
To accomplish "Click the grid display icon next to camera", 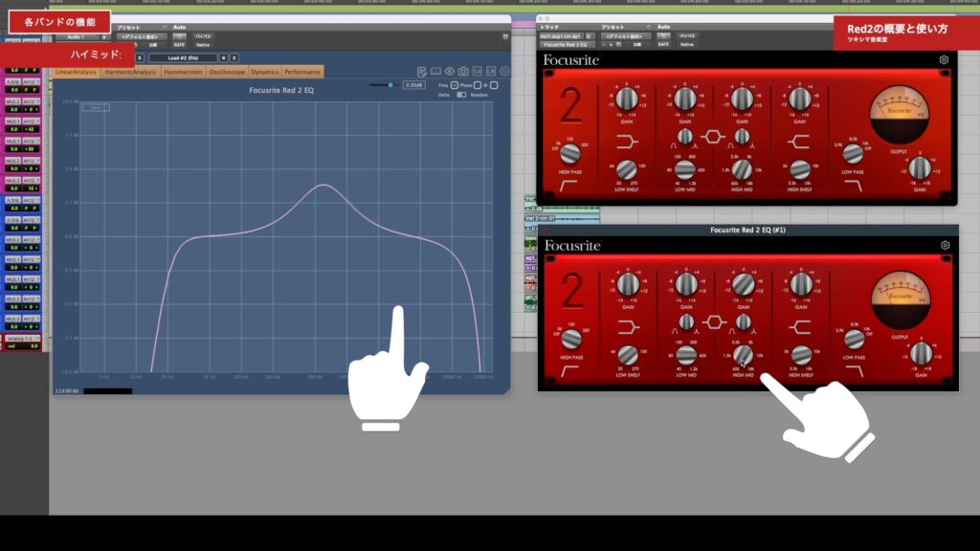I will pos(477,72).
